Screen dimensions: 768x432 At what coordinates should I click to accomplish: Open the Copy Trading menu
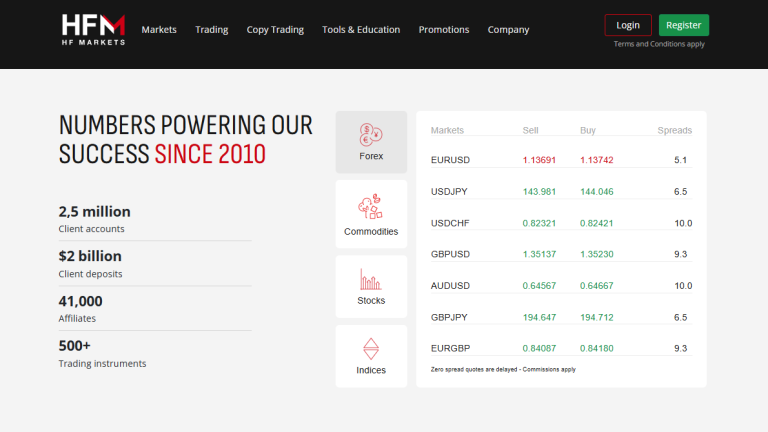(x=275, y=30)
